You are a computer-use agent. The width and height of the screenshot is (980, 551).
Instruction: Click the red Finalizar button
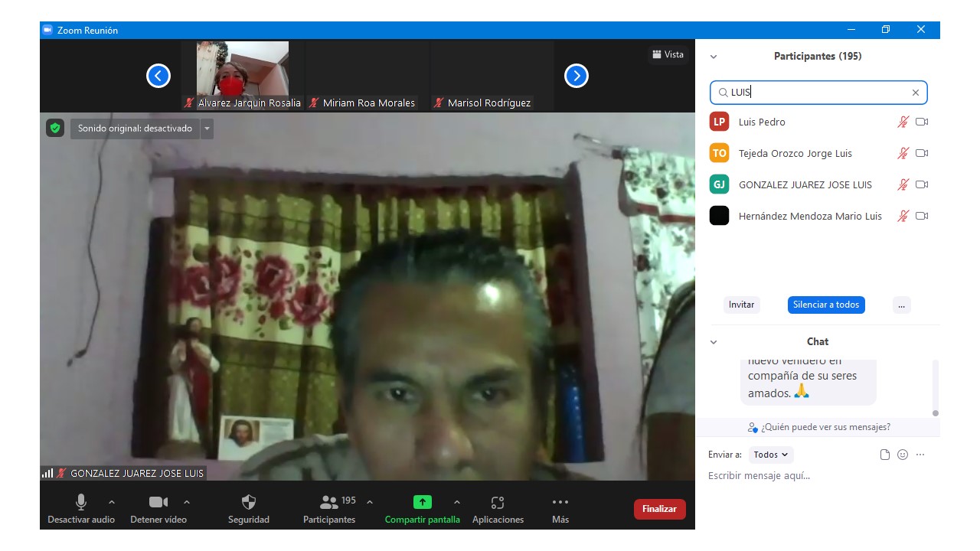[x=659, y=509]
